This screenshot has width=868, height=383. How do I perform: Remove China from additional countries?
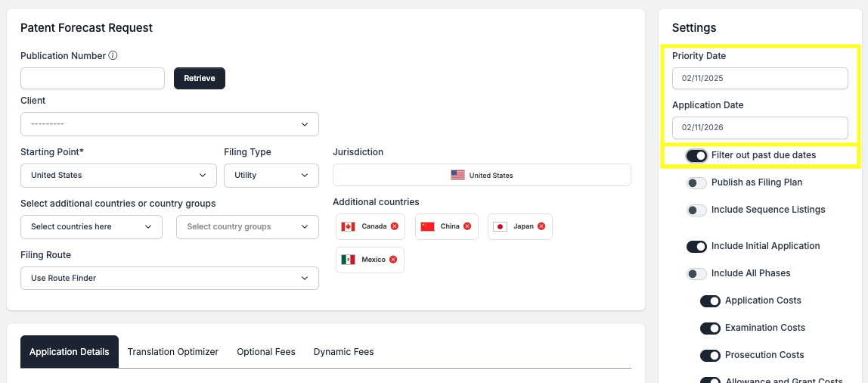pyautogui.click(x=467, y=226)
